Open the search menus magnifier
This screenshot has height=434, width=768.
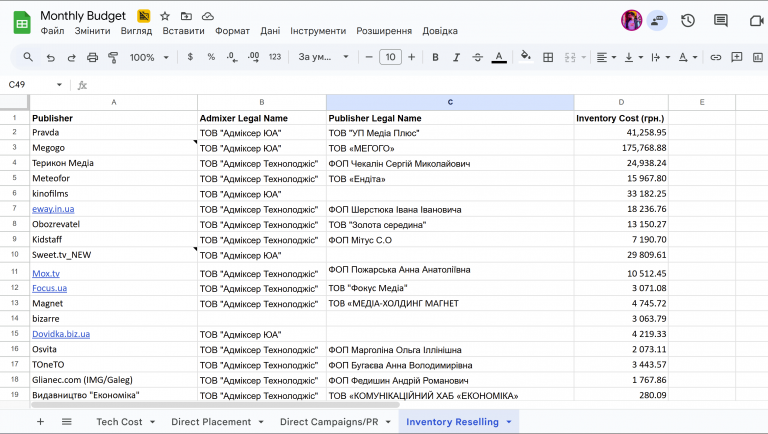click(x=28, y=57)
